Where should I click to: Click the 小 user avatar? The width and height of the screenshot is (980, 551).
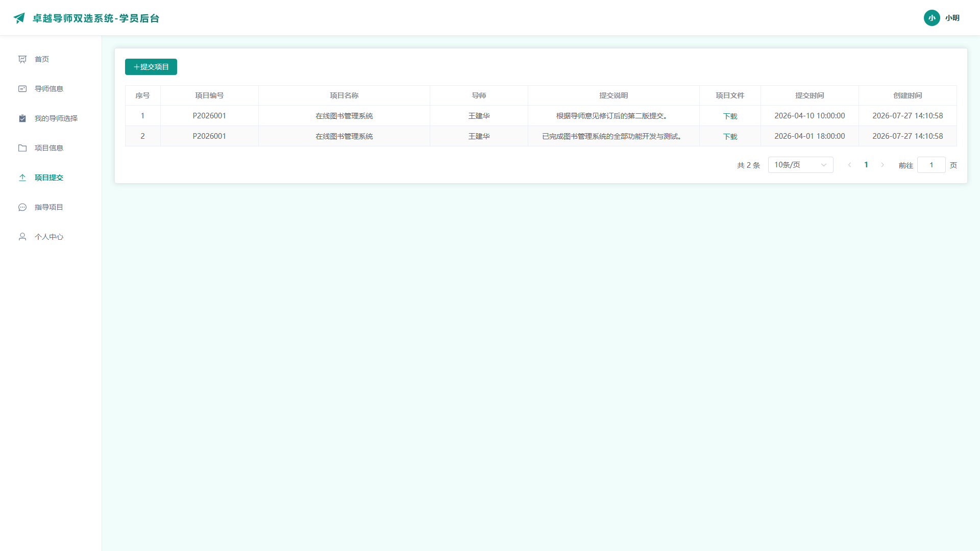click(932, 18)
